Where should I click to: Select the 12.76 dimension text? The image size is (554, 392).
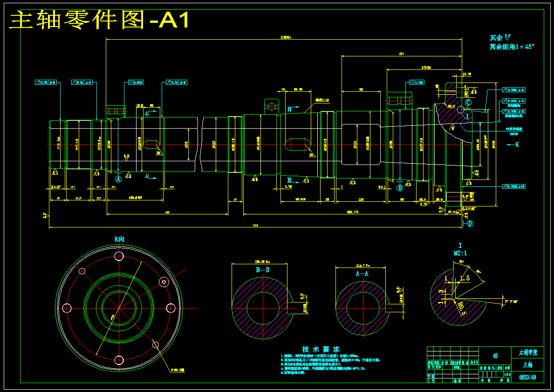click(x=467, y=74)
